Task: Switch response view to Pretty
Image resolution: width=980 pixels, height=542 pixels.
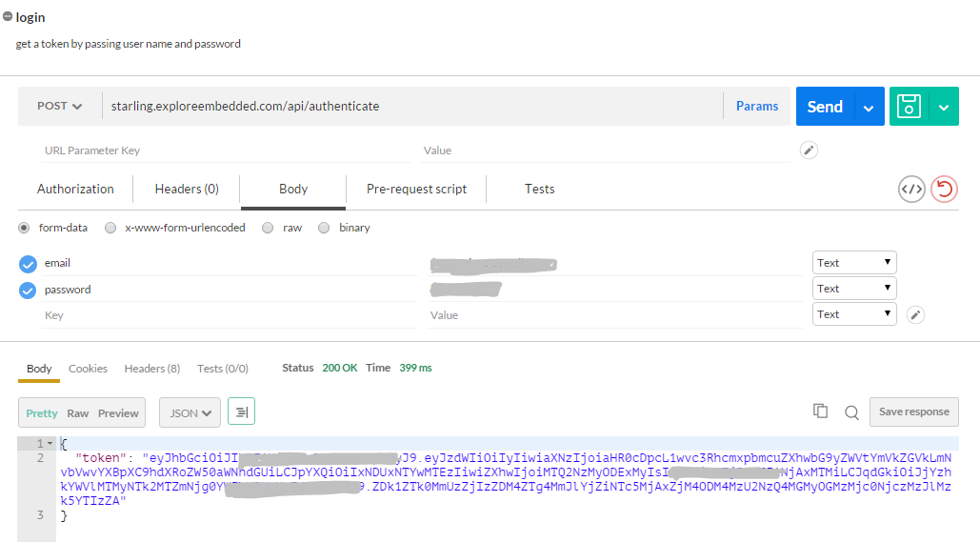Action: [42, 413]
